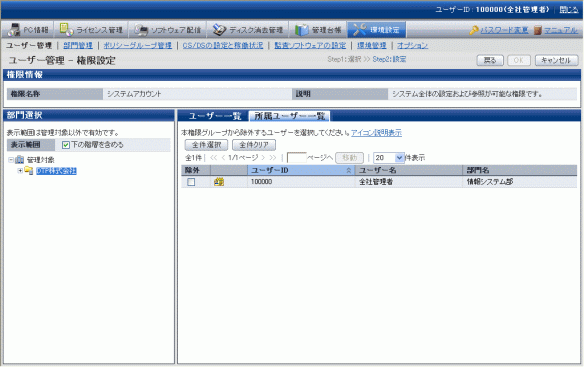
Task: Click the PC情報 computer icon
Action: (14, 30)
